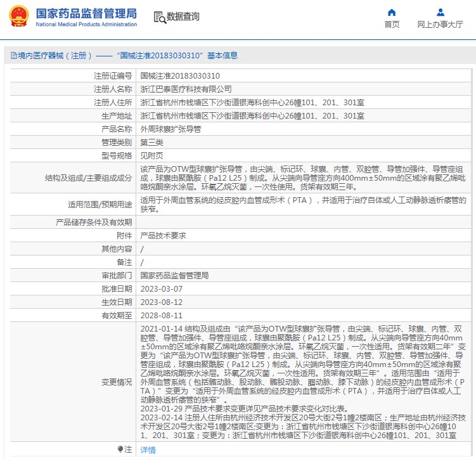Viewport: 476px width, 459px height.
Task: Click the registration number 国械注准20183030310 value
Action: coord(180,76)
